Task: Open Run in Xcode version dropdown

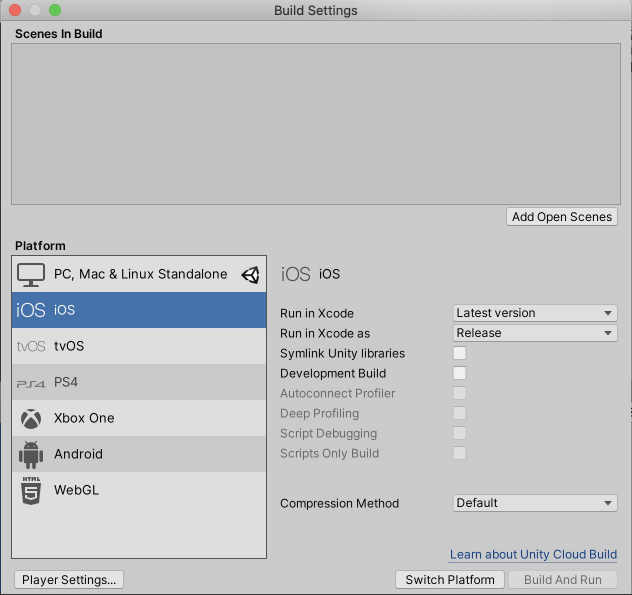Action: coord(535,313)
